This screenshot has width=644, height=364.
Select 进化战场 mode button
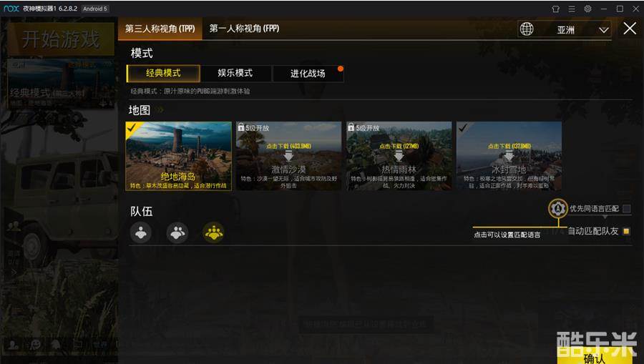[308, 74]
